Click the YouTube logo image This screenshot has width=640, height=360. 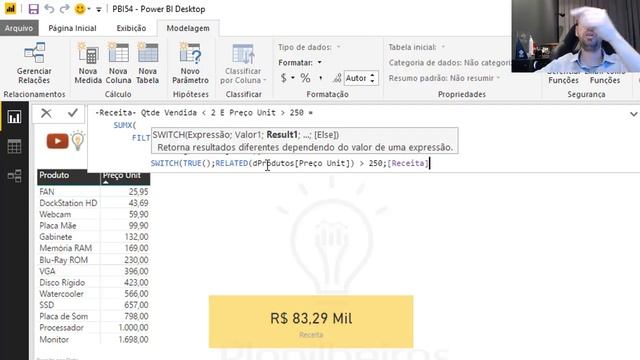point(58,141)
